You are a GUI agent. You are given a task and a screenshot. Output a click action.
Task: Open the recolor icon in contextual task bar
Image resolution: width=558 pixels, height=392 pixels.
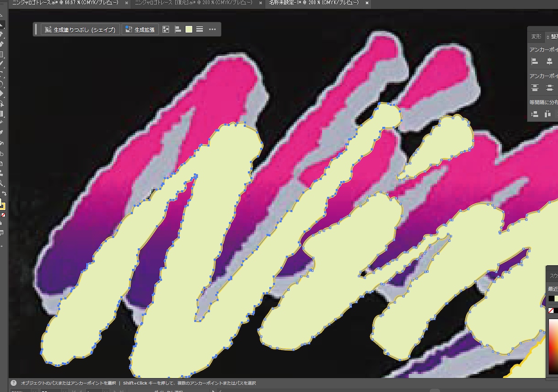[x=166, y=30]
